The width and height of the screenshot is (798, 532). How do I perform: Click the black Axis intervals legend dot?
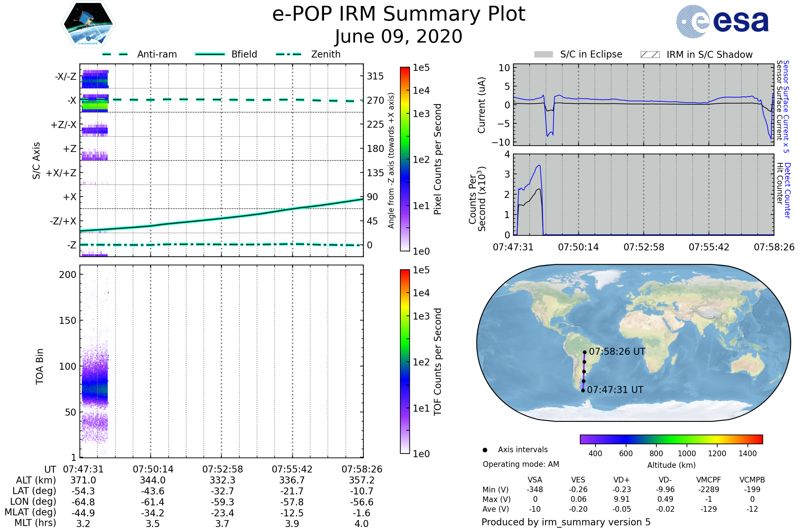[x=485, y=450]
